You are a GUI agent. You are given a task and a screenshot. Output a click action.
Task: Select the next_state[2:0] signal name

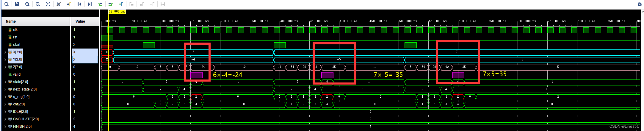click(25, 89)
